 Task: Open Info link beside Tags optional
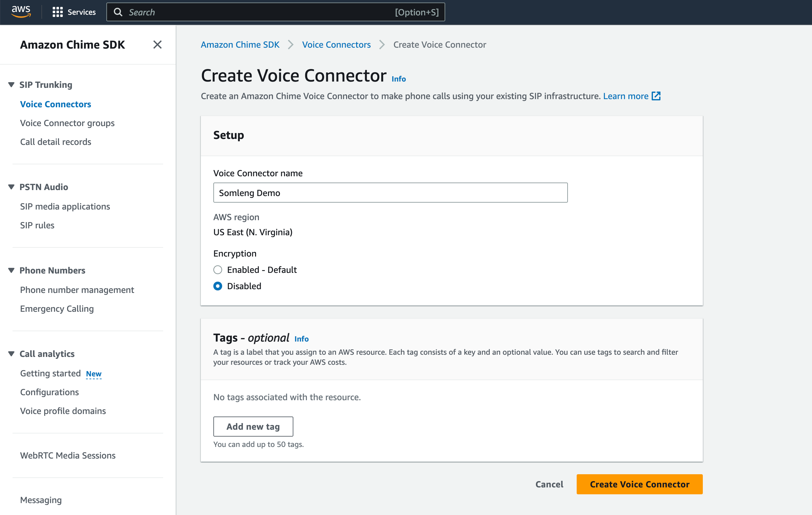[x=302, y=339]
